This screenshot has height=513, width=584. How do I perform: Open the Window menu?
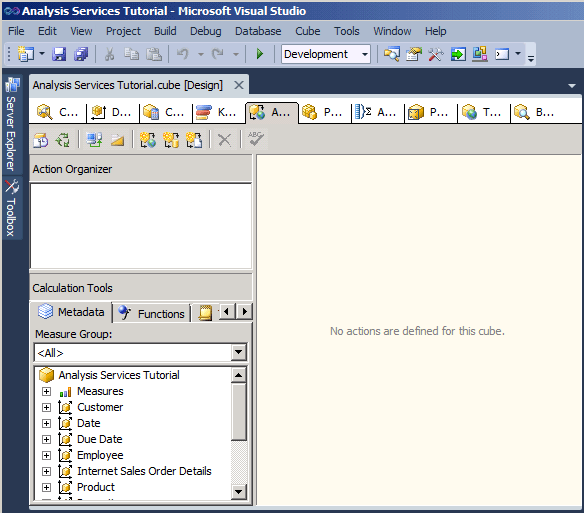392,31
